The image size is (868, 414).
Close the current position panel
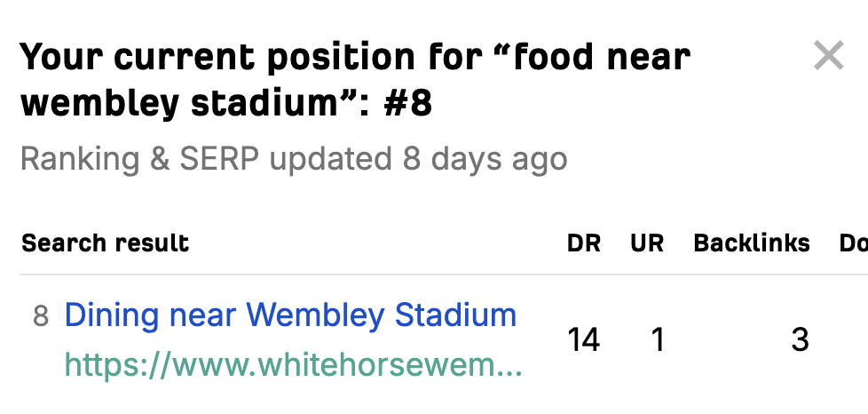pyautogui.click(x=828, y=57)
